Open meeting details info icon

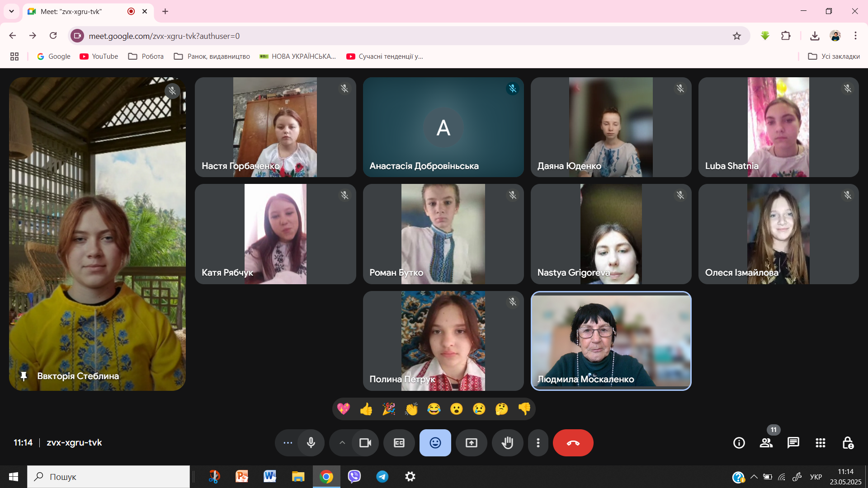pyautogui.click(x=739, y=443)
